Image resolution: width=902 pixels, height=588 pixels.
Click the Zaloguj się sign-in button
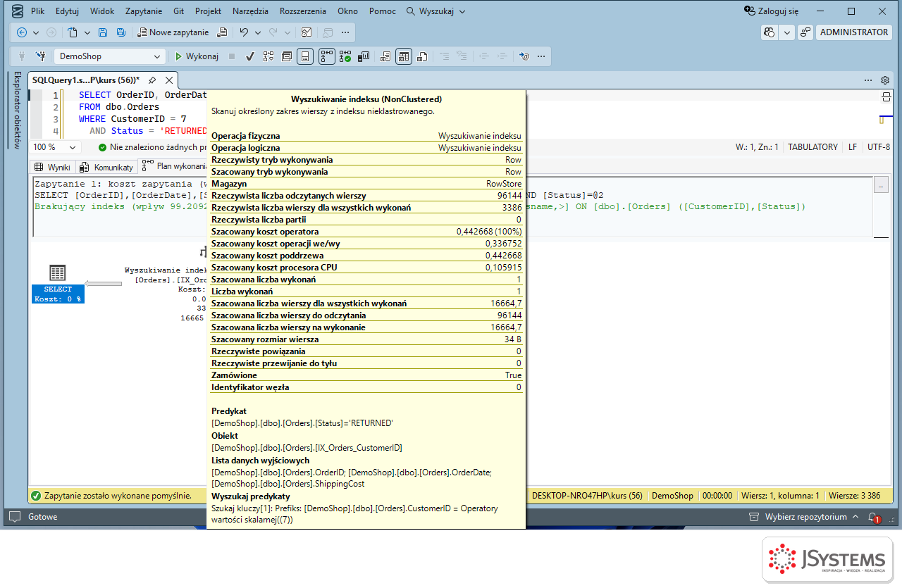(772, 11)
